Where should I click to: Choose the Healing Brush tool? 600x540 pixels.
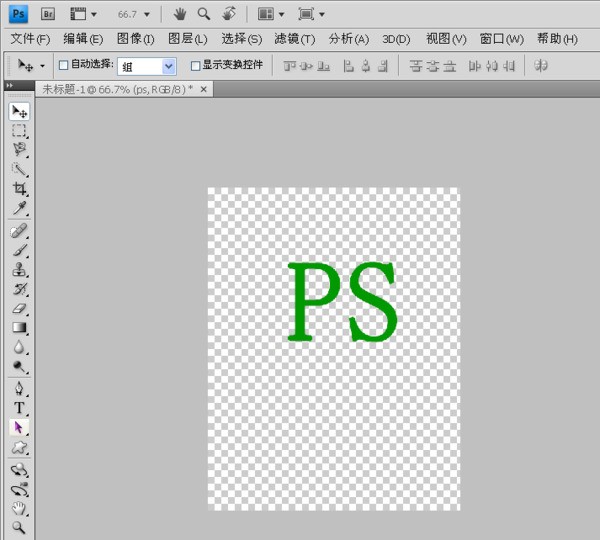tap(19, 231)
